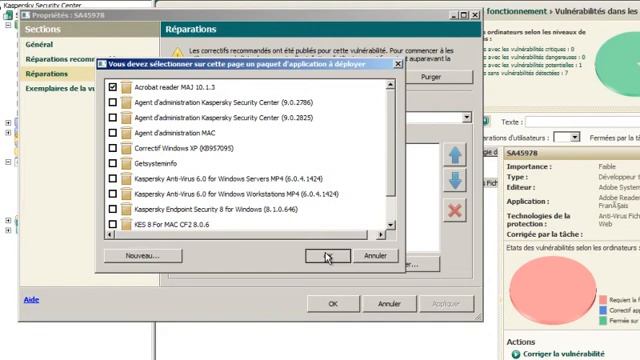Select the green swatch for Fermée sur legend

point(603,321)
